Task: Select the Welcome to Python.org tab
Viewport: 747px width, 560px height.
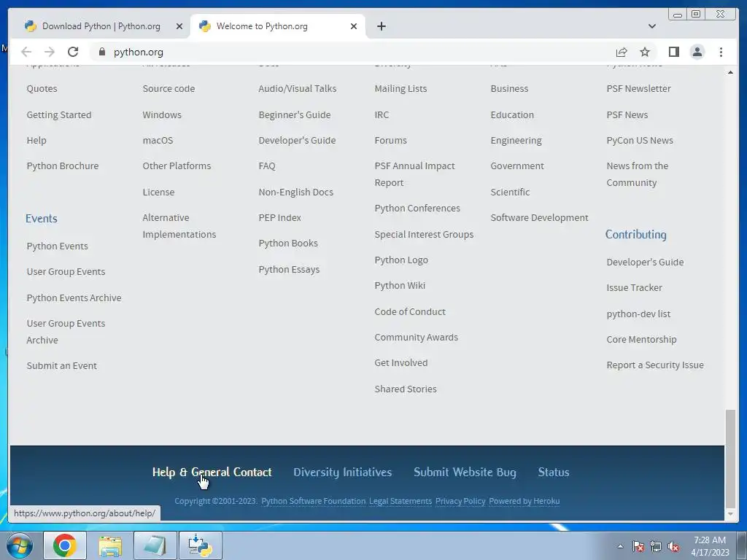Action: tap(278, 26)
